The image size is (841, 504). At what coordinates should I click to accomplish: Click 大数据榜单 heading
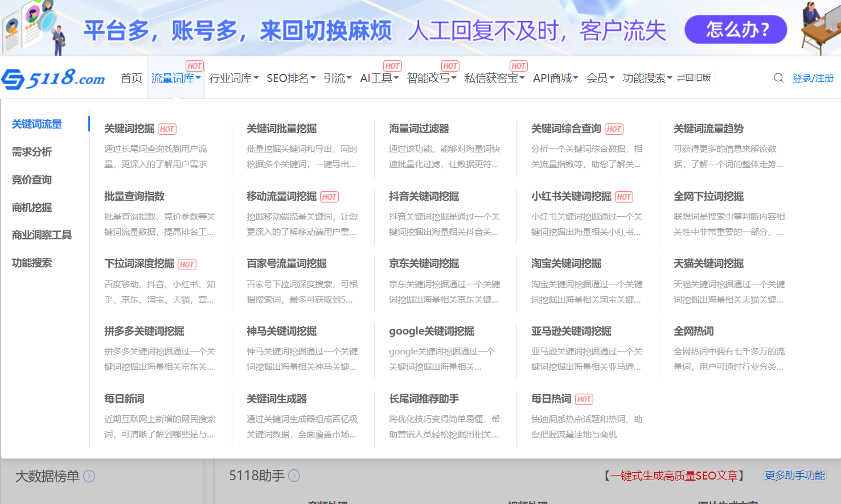(47, 476)
